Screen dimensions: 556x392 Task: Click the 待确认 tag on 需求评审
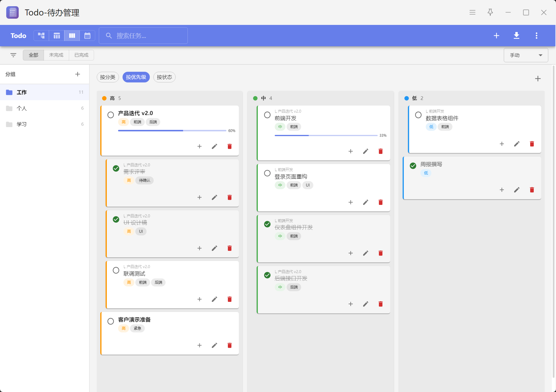click(144, 180)
